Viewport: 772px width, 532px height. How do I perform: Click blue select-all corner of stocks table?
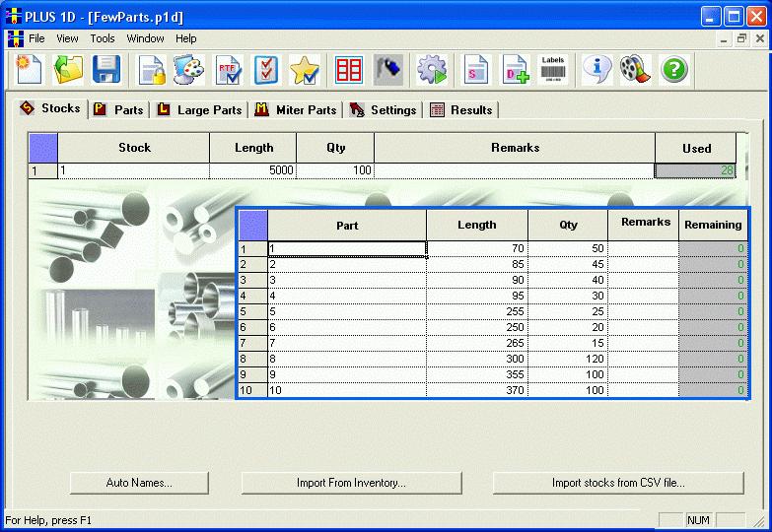click(x=43, y=148)
